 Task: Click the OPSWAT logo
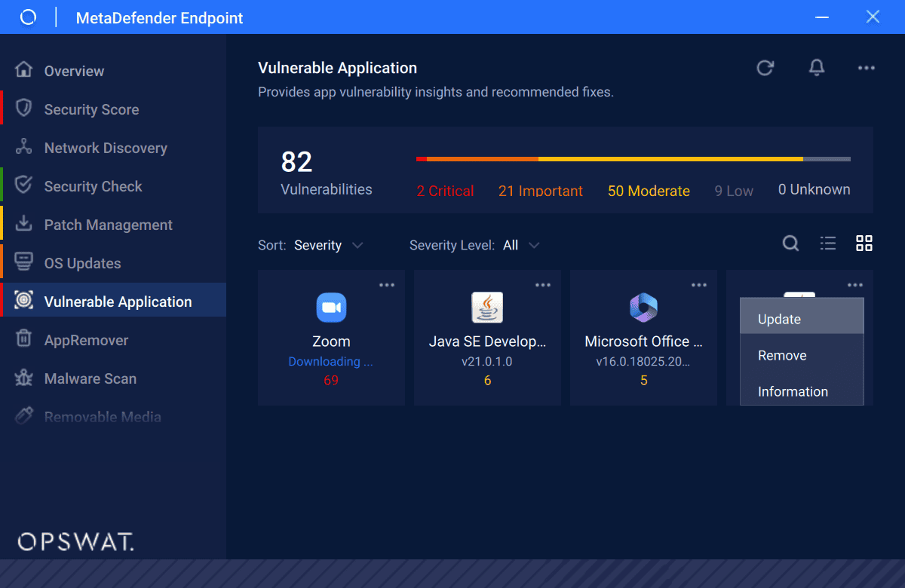[75, 541]
